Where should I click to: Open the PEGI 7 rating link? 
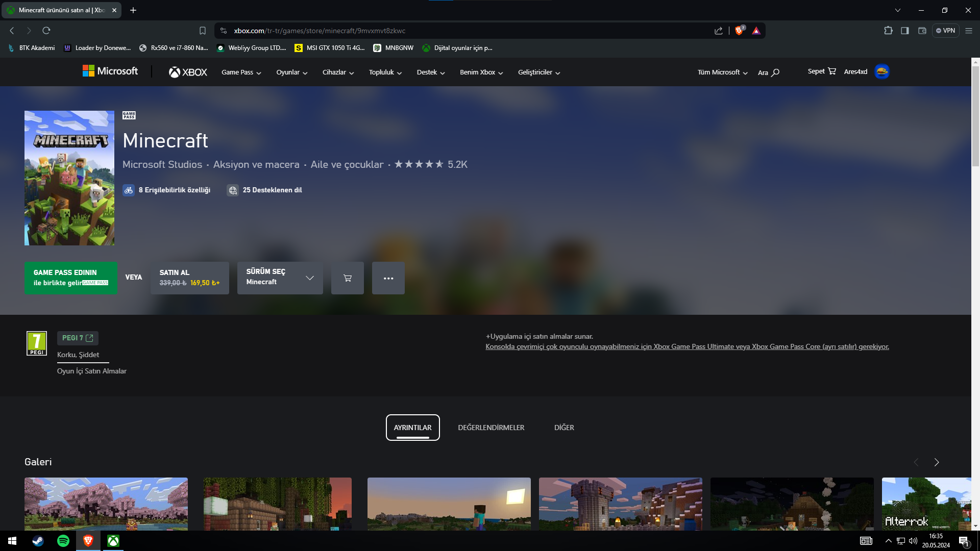tap(78, 338)
